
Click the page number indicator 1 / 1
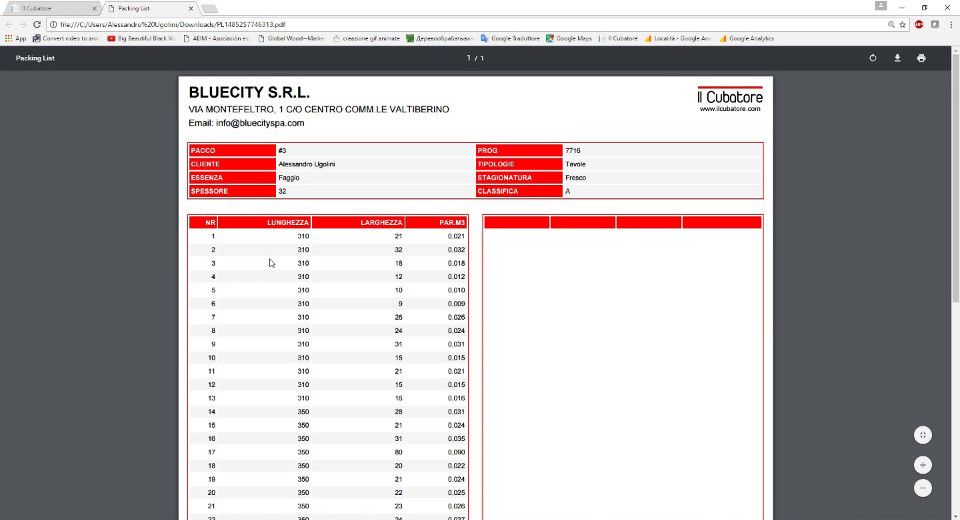(476, 58)
